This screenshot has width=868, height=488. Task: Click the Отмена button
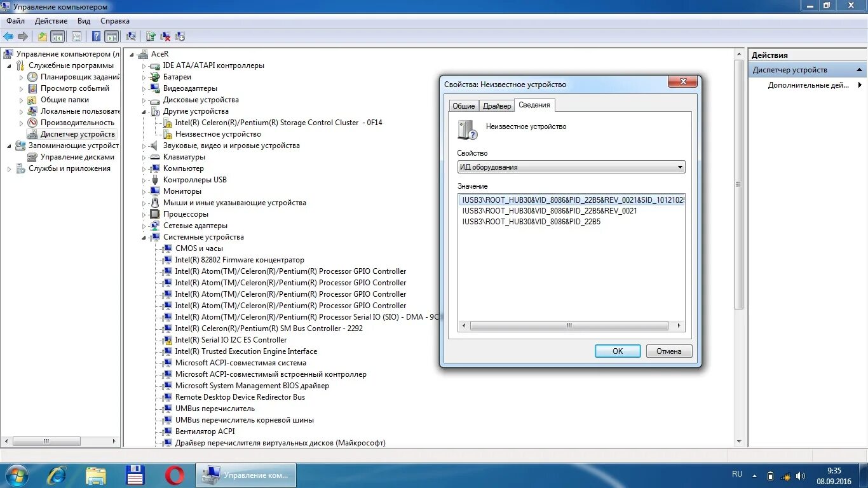(669, 351)
